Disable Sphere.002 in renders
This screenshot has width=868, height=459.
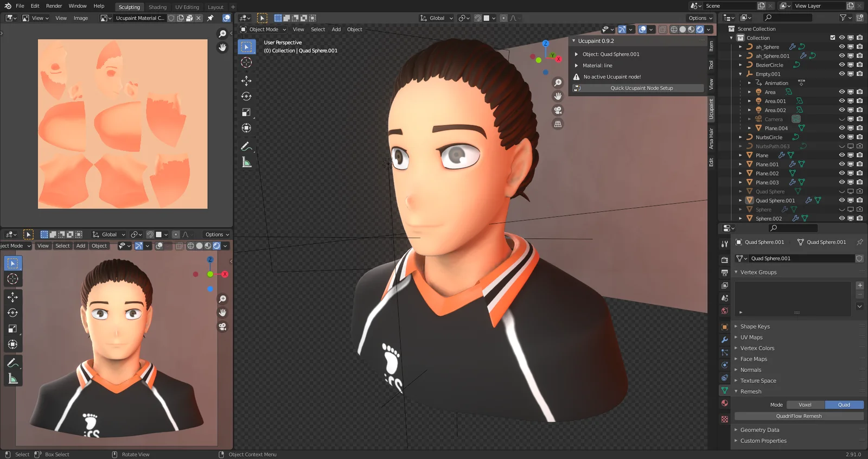860,218
